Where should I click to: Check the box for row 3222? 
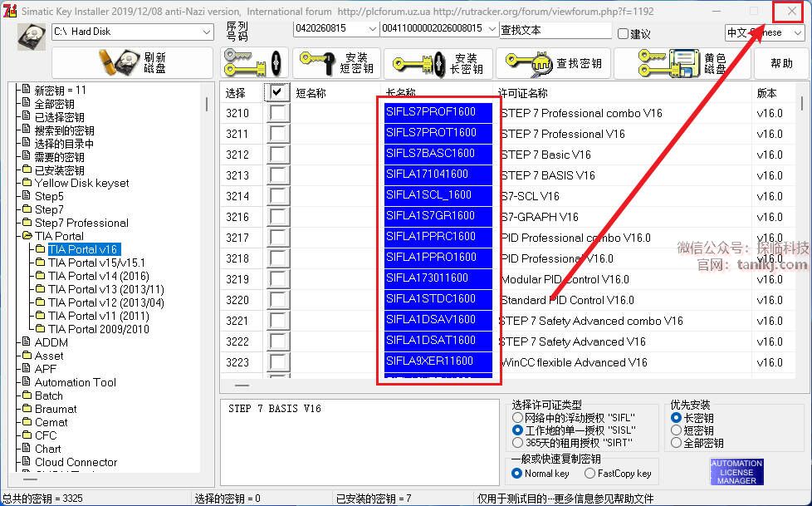coord(278,341)
